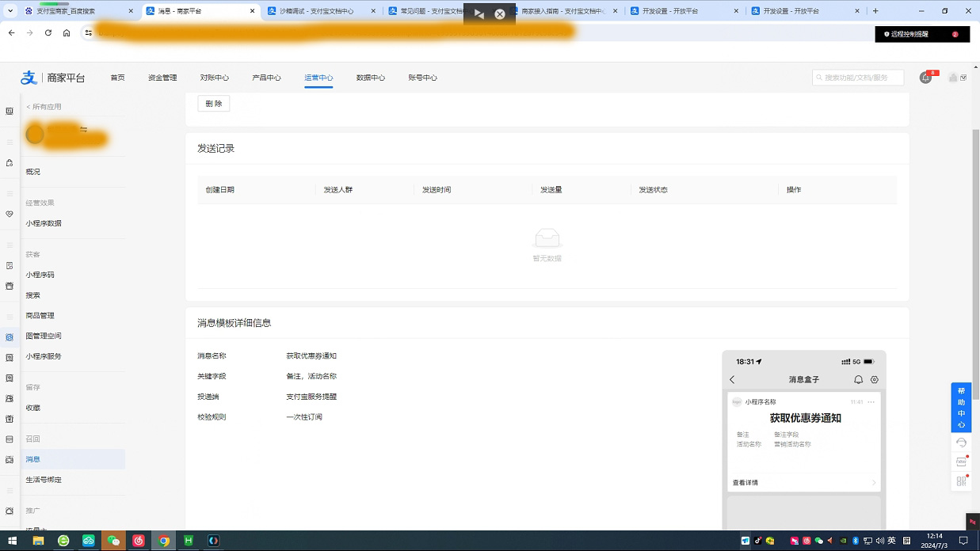Focus the 搜索功能/文档/服务 search box
The image size is (980, 551).
(858, 78)
